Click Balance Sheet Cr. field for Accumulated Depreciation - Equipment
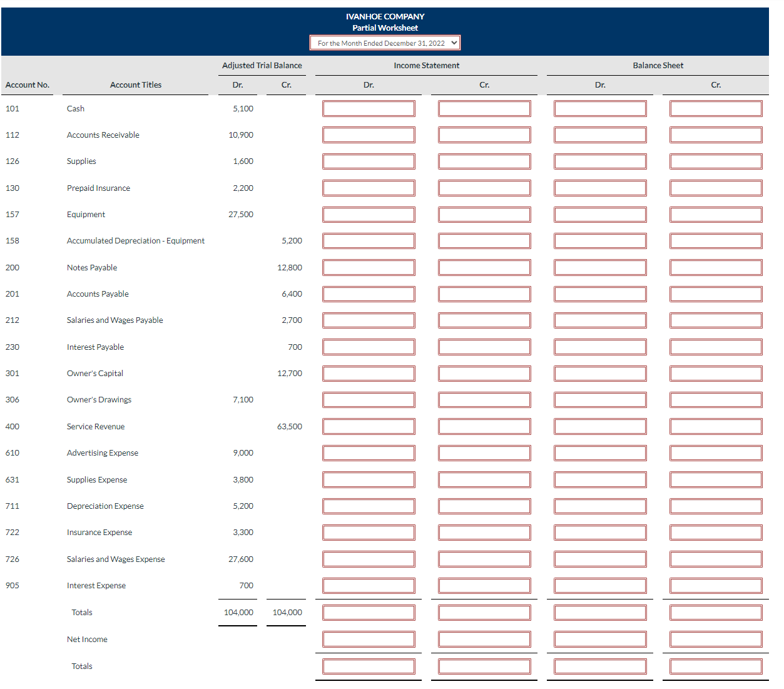 [x=716, y=241]
